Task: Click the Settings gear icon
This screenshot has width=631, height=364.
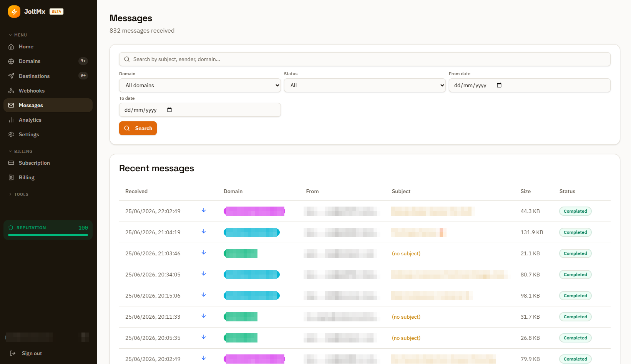Action: coord(11,134)
